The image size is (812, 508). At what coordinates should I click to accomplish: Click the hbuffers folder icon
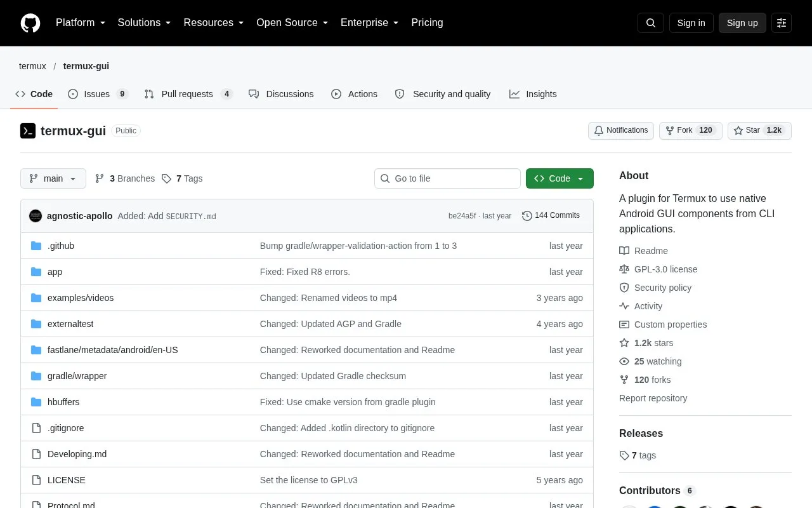(36, 402)
